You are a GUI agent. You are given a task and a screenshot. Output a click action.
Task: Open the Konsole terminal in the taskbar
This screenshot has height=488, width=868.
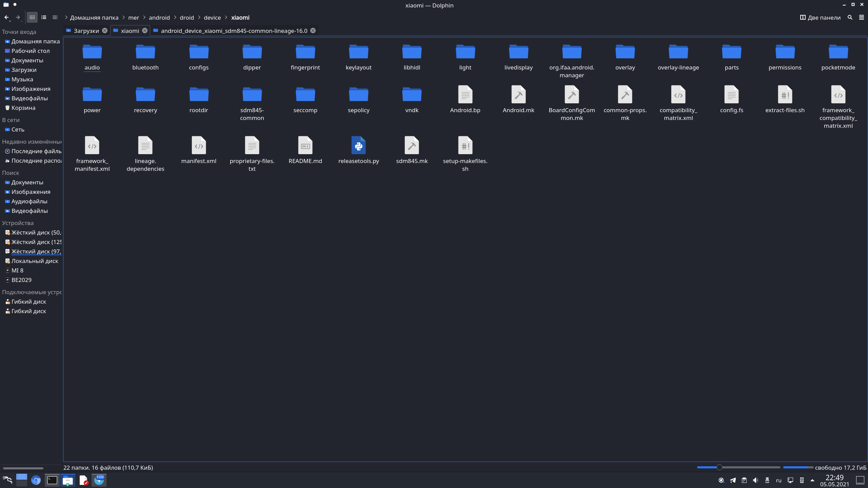coord(52,480)
